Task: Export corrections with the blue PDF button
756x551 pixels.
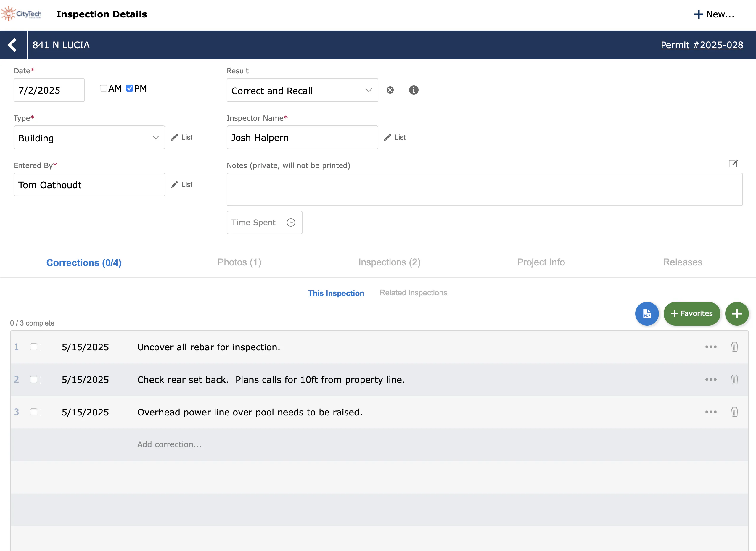Action: (x=646, y=313)
